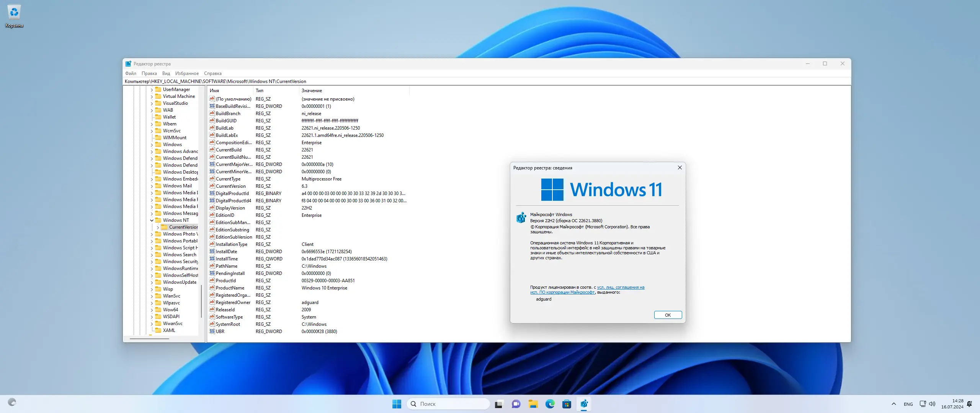Click the Registry Editor taskbar icon
This screenshot has width=980, height=413.
click(584, 404)
